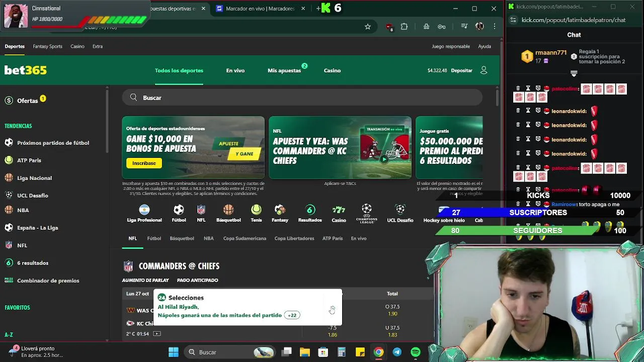Open the media control icon in Chrome toolbar
The width and height of the screenshot is (644, 362).
pos(464,27)
